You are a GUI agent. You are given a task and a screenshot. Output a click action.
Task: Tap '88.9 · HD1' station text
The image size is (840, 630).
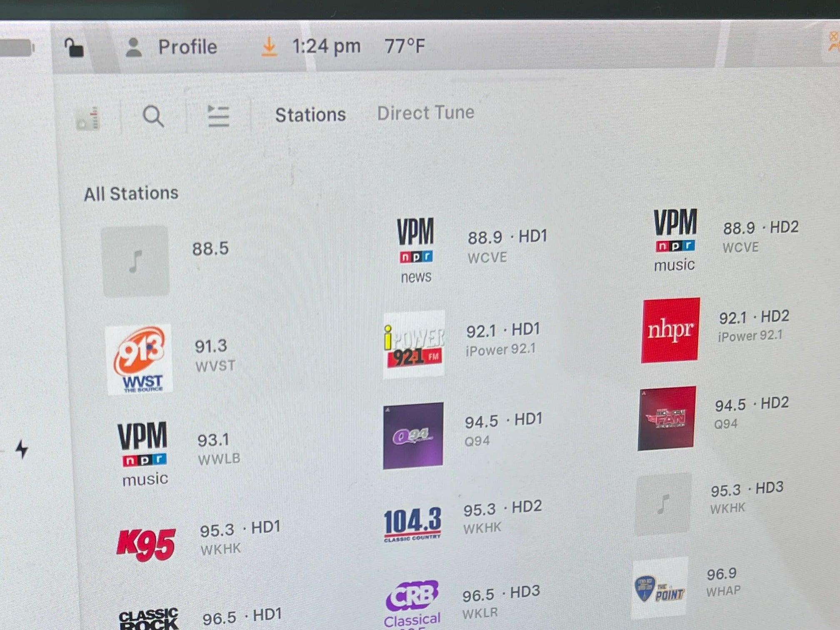point(507,237)
